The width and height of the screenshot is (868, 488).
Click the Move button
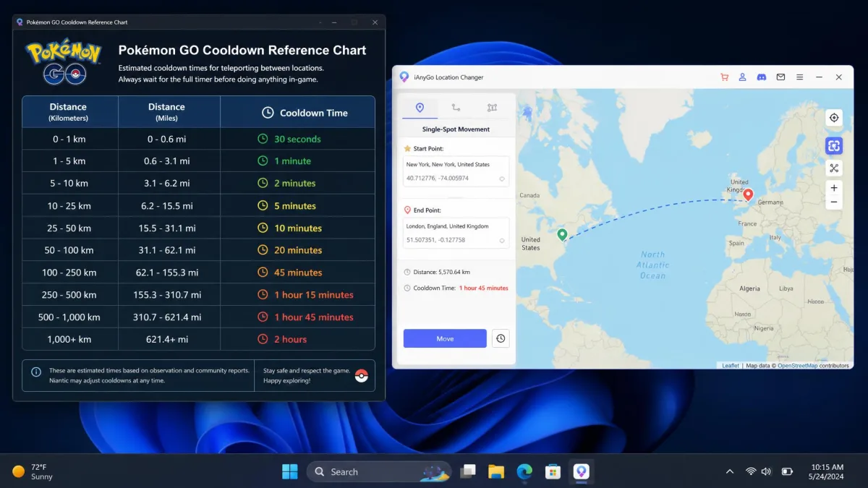[x=445, y=338]
